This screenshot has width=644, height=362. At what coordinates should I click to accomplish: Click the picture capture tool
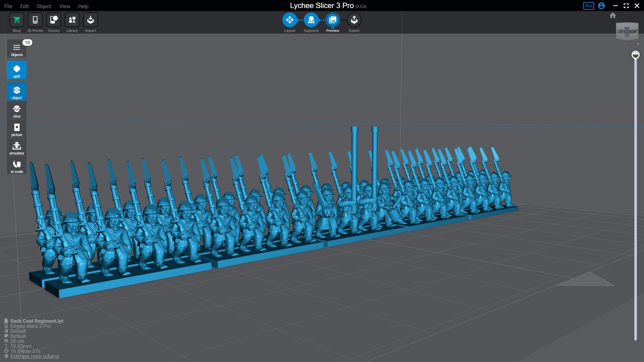(x=16, y=129)
